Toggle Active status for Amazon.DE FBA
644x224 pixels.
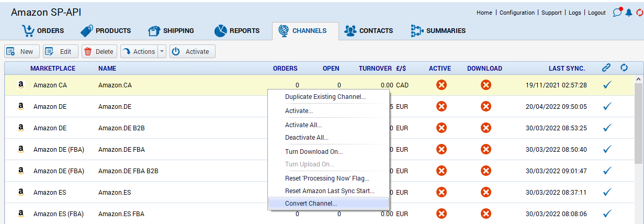coord(442,149)
